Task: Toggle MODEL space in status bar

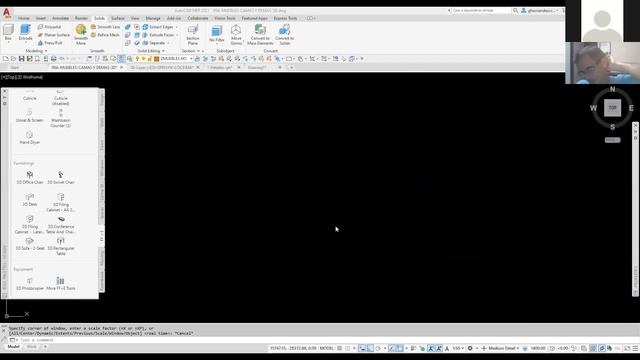Action: [x=327, y=348]
